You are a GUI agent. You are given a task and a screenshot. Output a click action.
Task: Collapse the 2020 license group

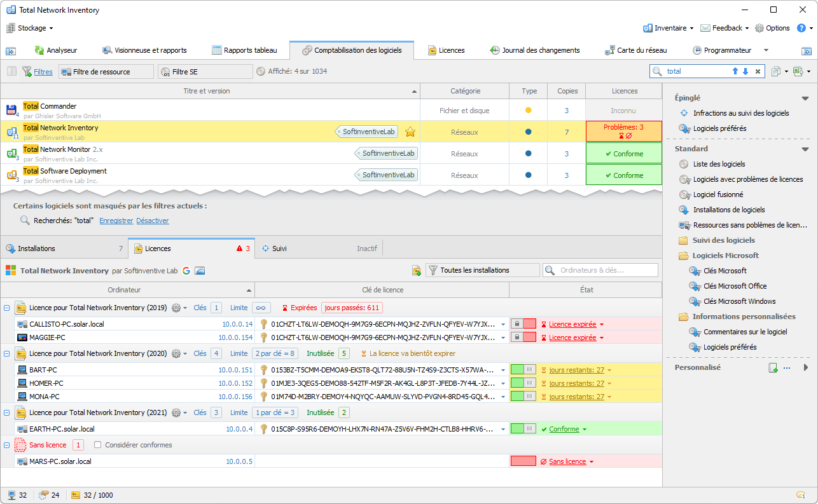tap(7, 353)
